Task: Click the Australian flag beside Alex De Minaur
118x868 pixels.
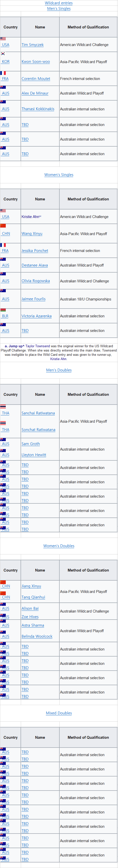Action: click(x=3, y=87)
